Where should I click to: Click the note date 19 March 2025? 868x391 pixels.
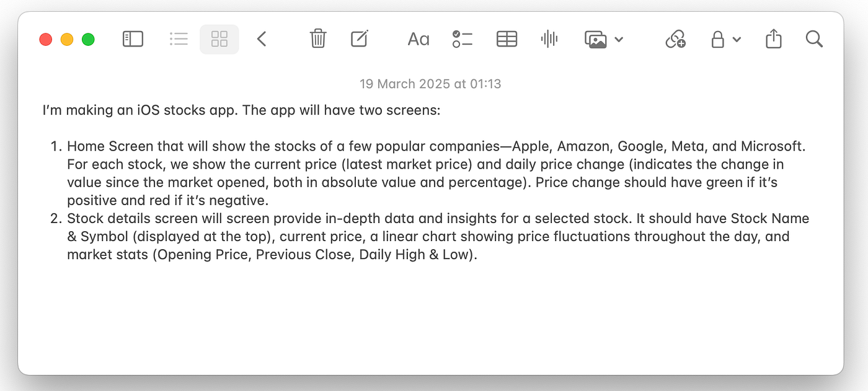pos(430,84)
